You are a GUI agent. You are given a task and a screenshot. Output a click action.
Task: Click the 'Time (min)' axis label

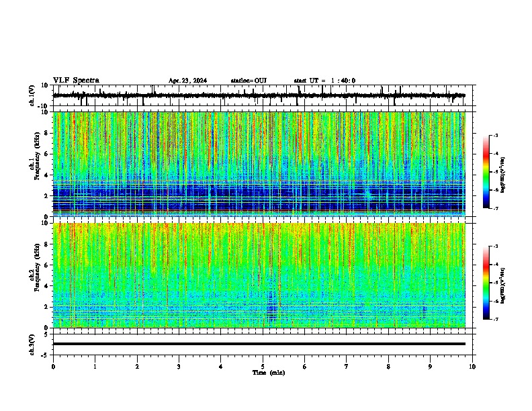269,373
